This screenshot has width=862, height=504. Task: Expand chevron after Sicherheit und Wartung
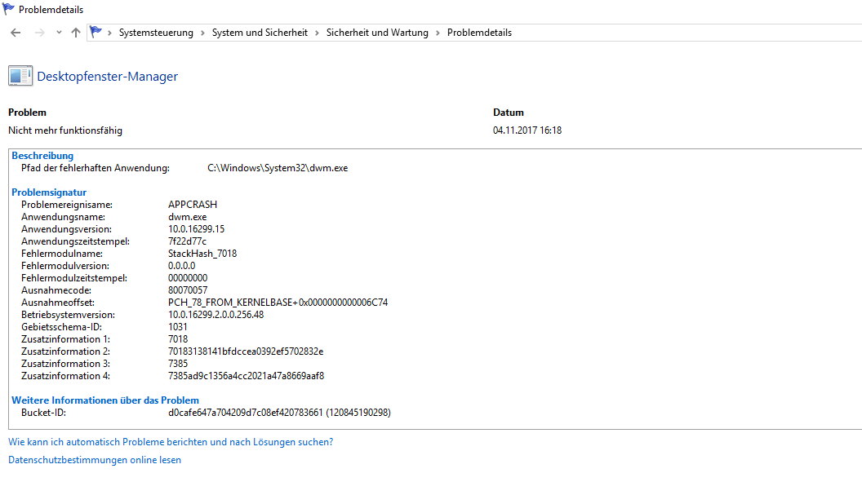[438, 33]
